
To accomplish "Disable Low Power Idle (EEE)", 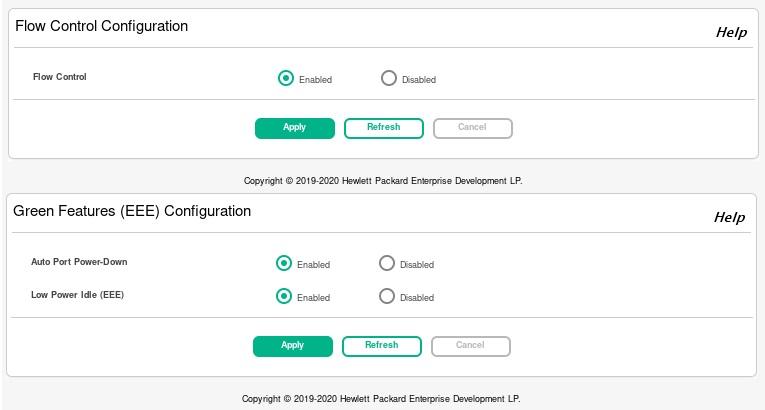I will tap(387, 296).
